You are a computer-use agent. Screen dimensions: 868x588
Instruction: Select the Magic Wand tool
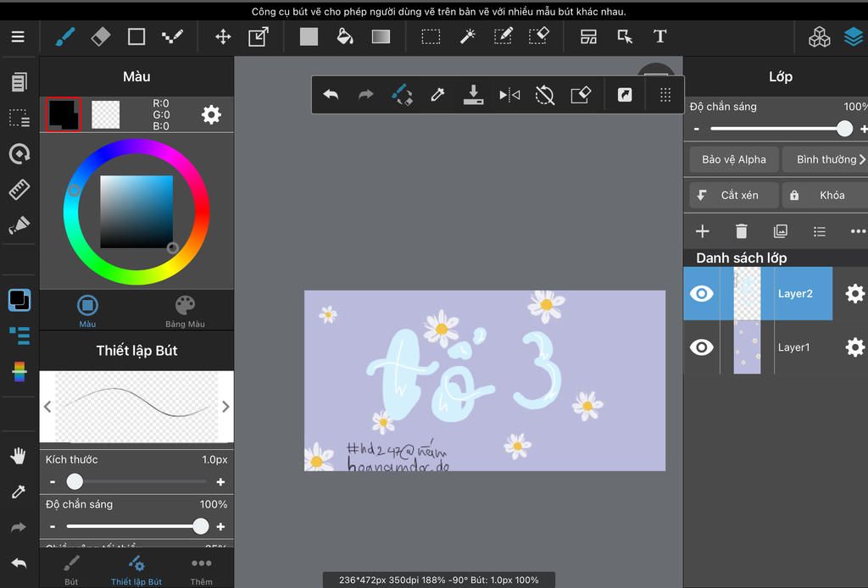(x=468, y=36)
